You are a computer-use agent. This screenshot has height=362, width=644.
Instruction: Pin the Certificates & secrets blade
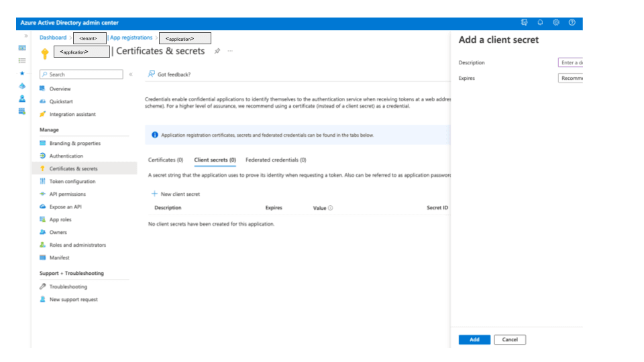point(217,51)
